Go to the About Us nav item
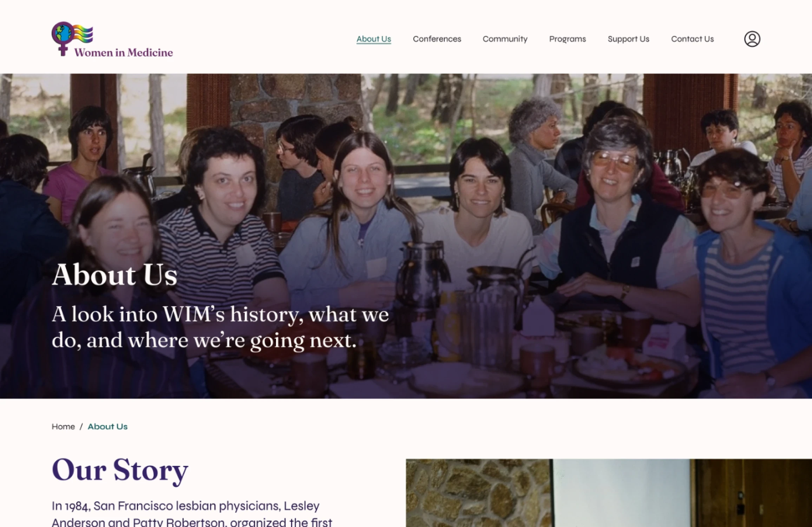The width and height of the screenshot is (812, 527). 374,39
